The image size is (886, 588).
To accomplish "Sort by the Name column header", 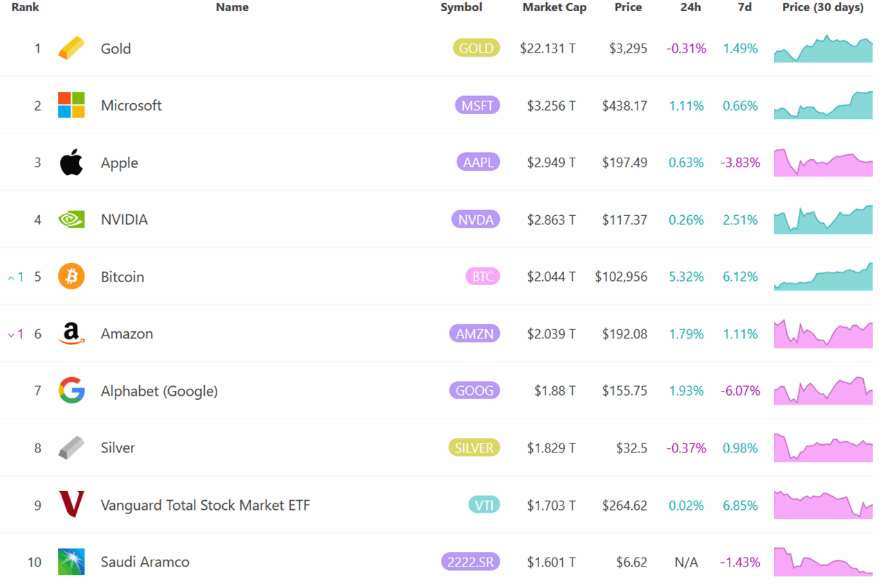I will click(232, 8).
